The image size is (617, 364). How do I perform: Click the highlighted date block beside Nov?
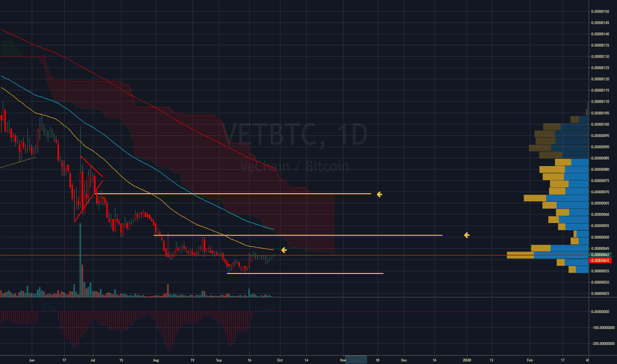pyautogui.click(x=356, y=359)
